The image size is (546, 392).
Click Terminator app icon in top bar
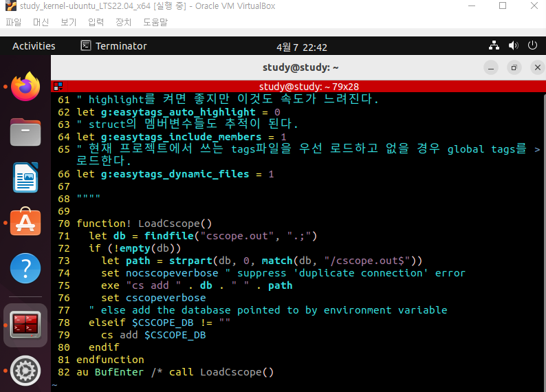[86, 45]
